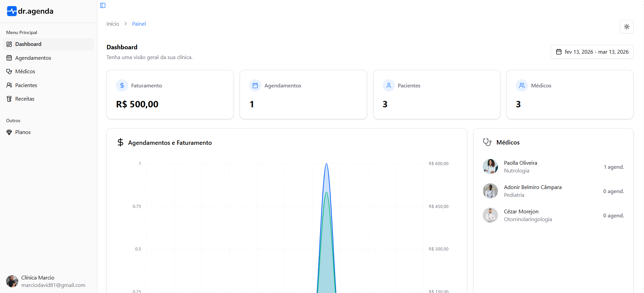Click the Painel breadcrumb link

point(139,24)
